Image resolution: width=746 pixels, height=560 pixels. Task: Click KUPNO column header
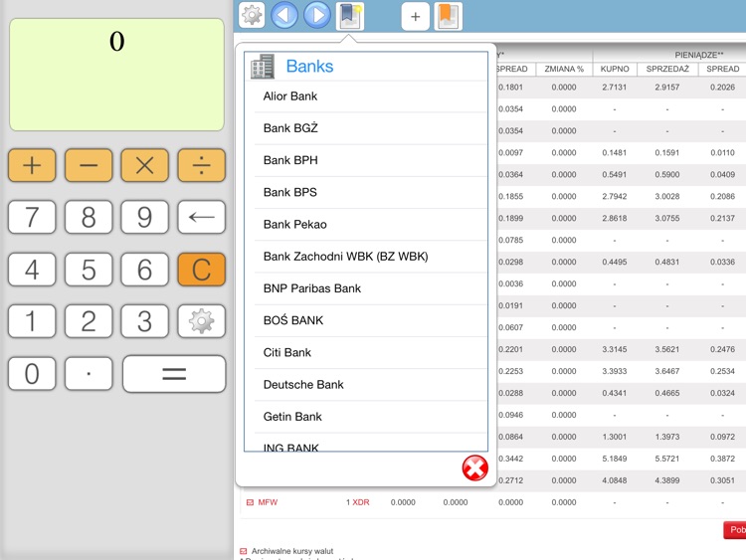[x=615, y=69]
